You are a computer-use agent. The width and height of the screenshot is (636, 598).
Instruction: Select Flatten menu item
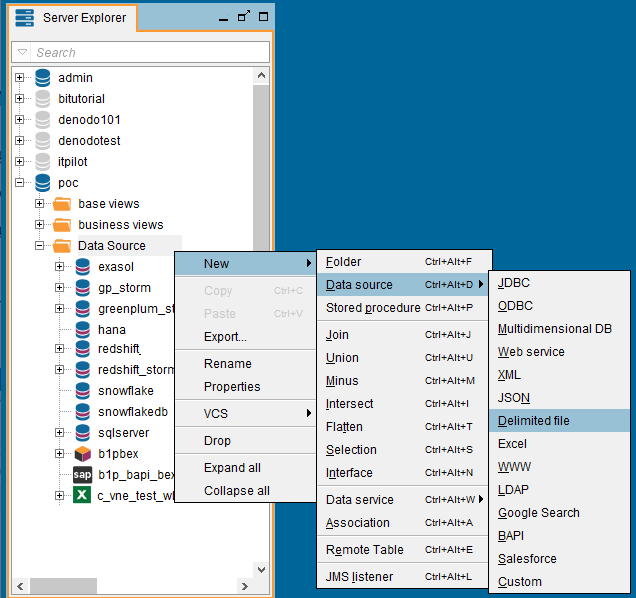(403, 427)
